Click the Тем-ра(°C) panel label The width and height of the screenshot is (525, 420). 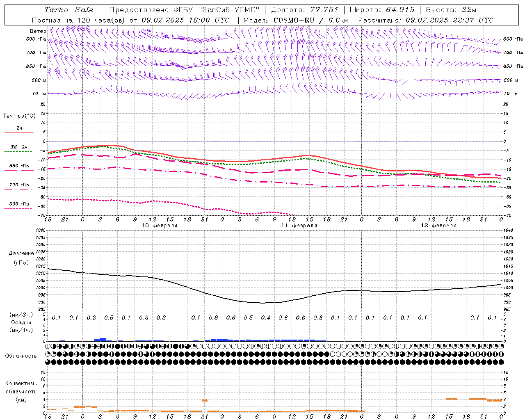pos(19,116)
